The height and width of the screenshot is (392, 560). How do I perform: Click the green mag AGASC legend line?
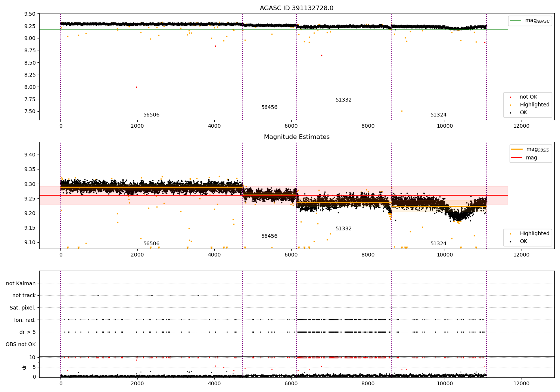[516, 21]
